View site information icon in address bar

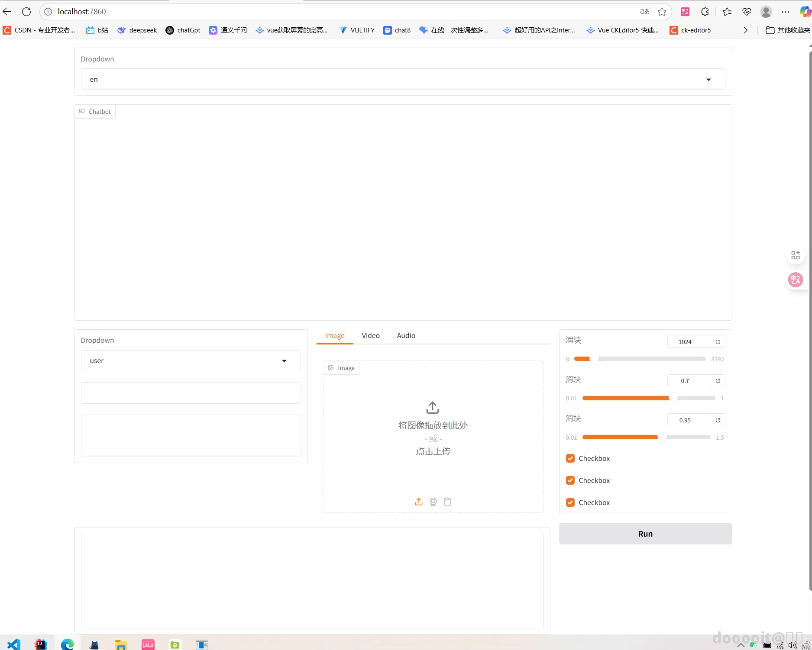48,12
